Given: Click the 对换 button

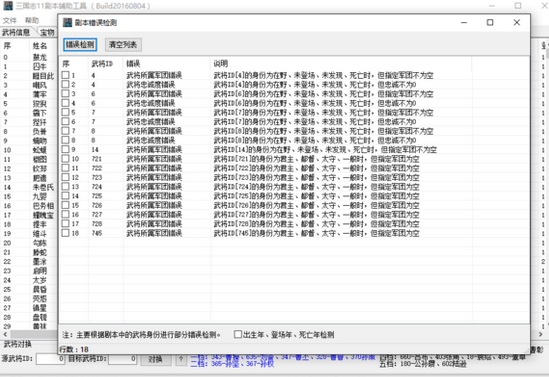Looking at the screenshot, I should point(155,359).
